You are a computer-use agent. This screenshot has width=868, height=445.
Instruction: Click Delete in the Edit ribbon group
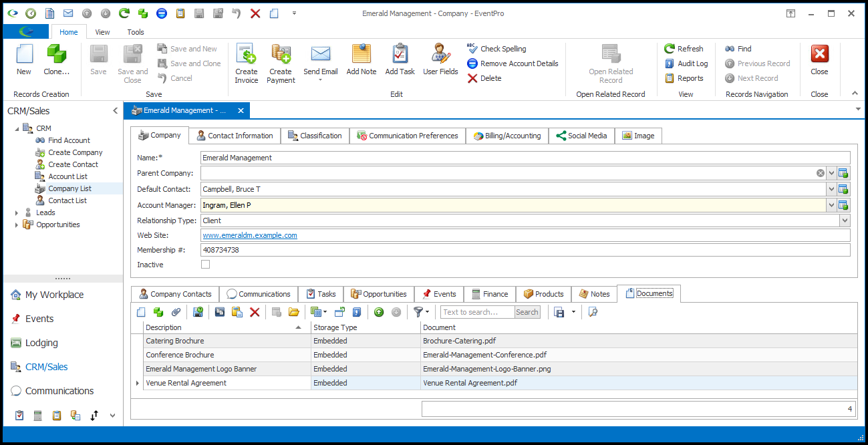[484, 78]
